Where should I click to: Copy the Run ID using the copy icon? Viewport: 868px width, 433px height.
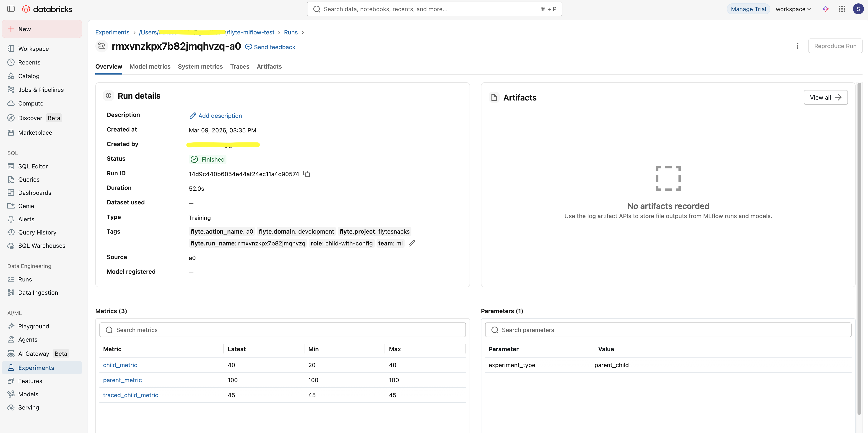[x=307, y=174]
